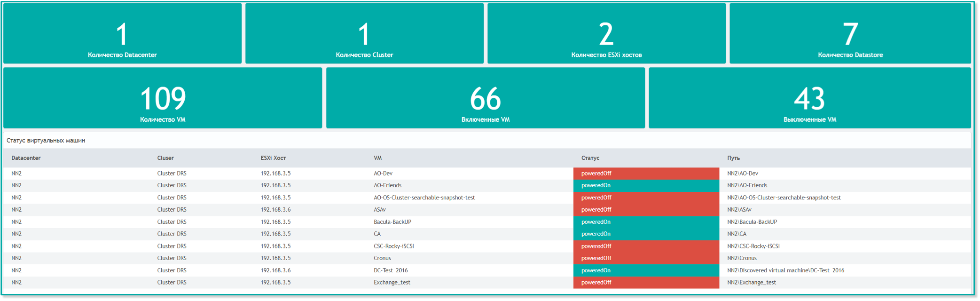Click the Статус виртуальных машин panel title
Viewport: 980px width, 301px height.
[46, 141]
